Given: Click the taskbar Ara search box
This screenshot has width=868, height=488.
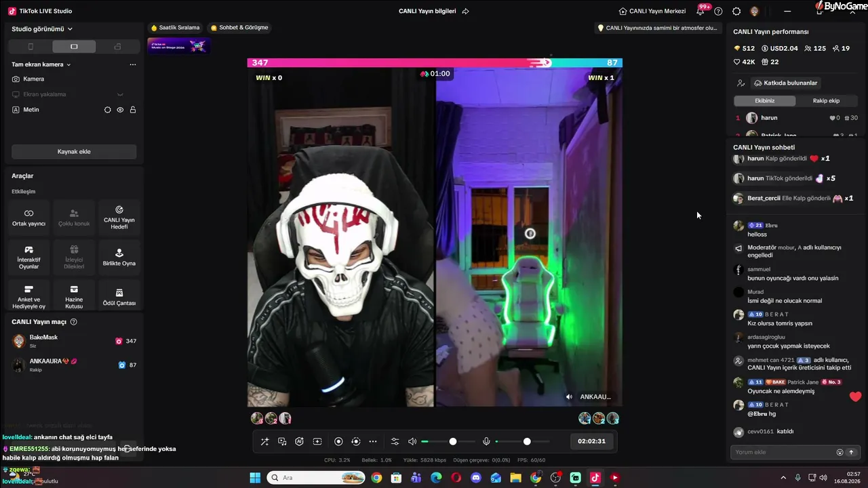Looking at the screenshot, I should tap(316, 478).
